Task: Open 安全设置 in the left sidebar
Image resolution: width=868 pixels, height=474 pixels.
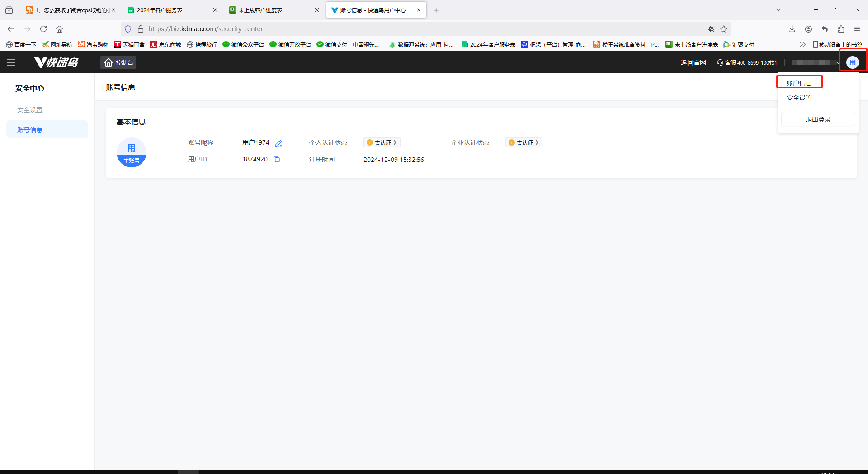Action: coord(30,110)
